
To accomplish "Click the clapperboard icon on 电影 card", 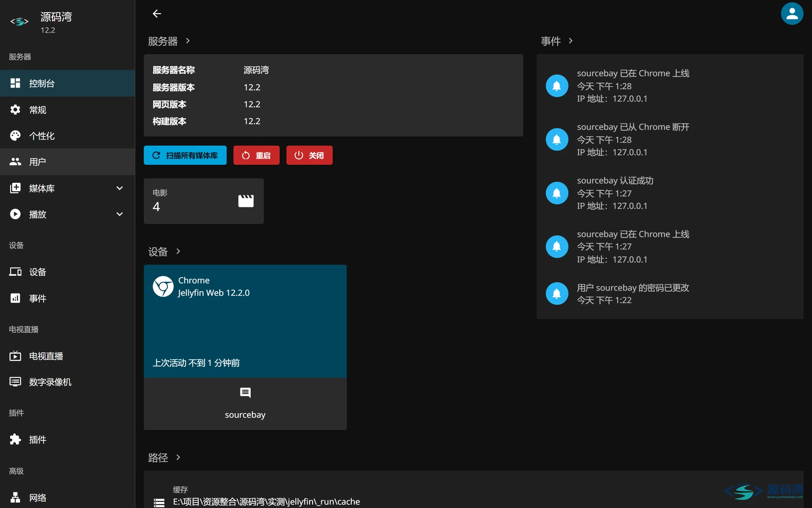I will coord(246,201).
